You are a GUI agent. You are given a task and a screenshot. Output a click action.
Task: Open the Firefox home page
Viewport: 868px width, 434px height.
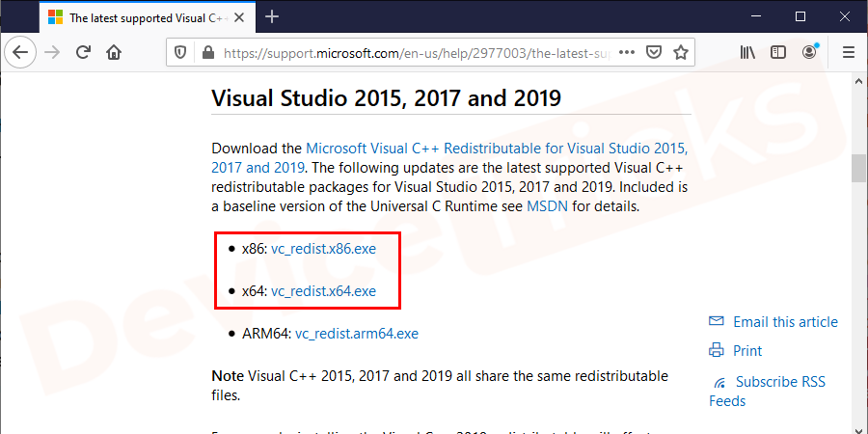click(114, 53)
